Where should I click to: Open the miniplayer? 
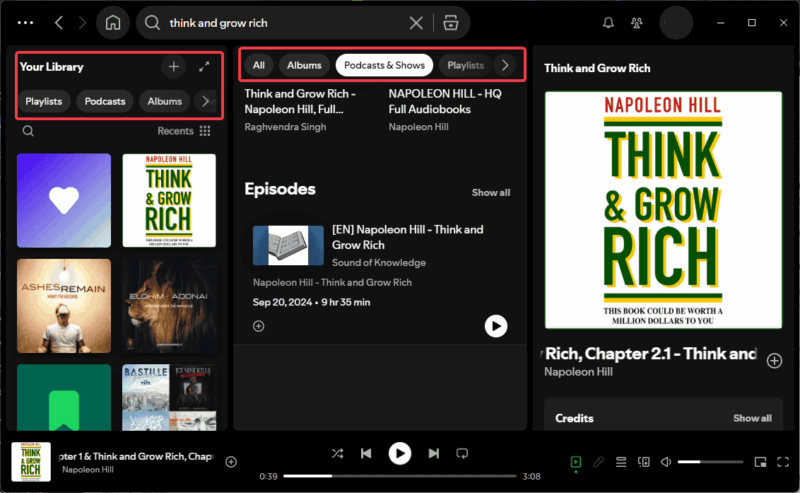[x=760, y=462]
